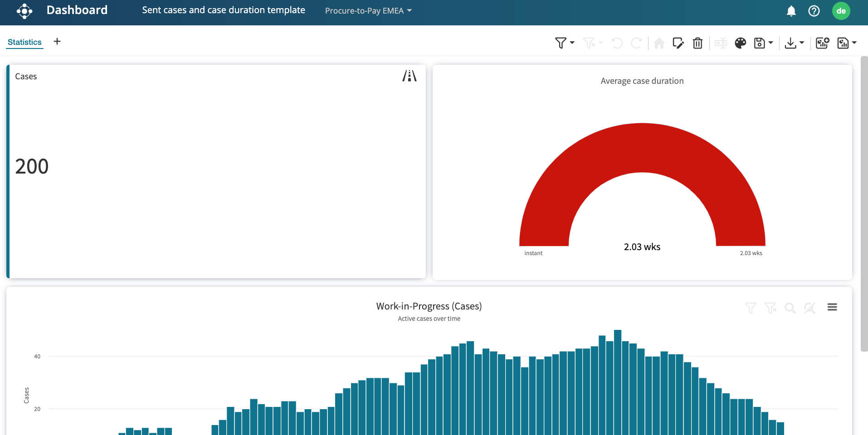Expand the save options dropdown arrow
Image resolution: width=868 pixels, height=435 pixels.
coord(770,43)
